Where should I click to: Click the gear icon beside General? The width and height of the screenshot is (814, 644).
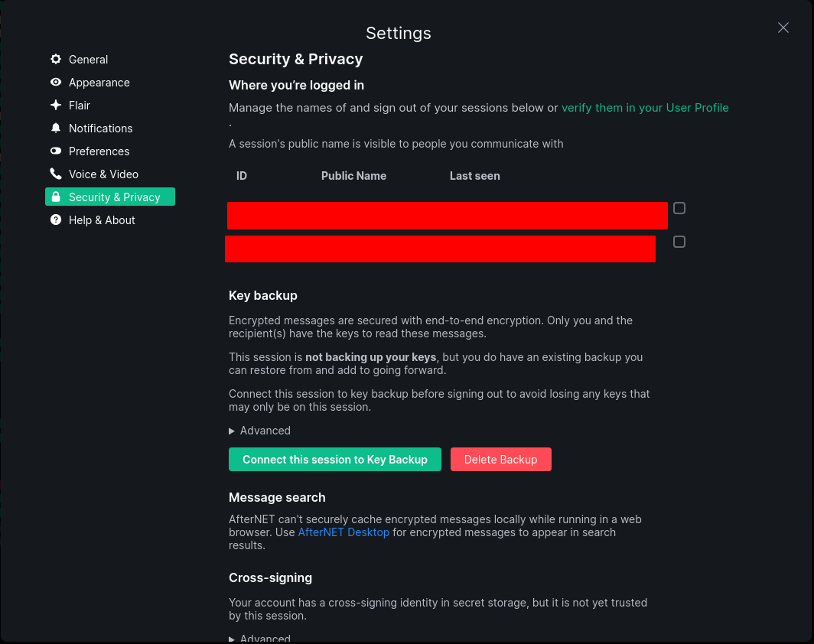pyautogui.click(x=56, y=60)
